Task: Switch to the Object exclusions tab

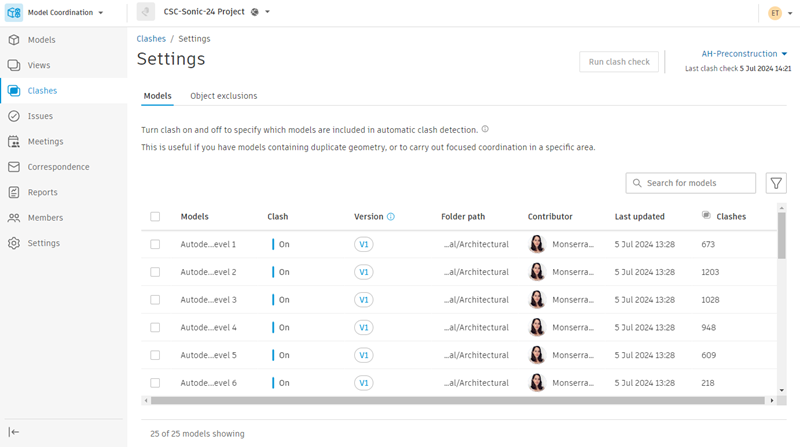Action: [x=223, y=96]
